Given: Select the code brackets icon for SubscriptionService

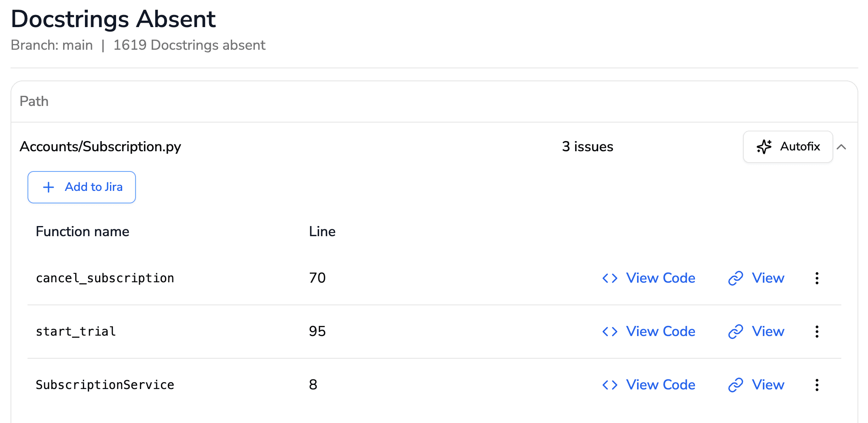Looking at the screenshot, I should 609,385.
